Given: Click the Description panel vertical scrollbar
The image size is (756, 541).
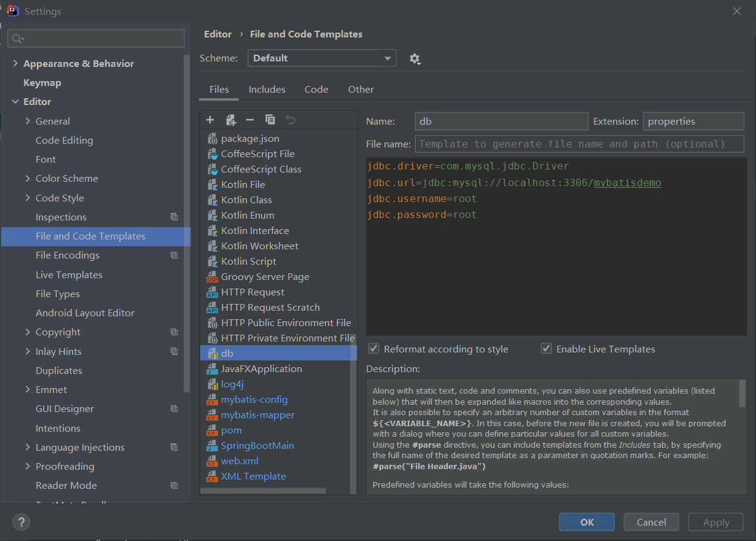Looking at the screenshot, I should [742, 393].
